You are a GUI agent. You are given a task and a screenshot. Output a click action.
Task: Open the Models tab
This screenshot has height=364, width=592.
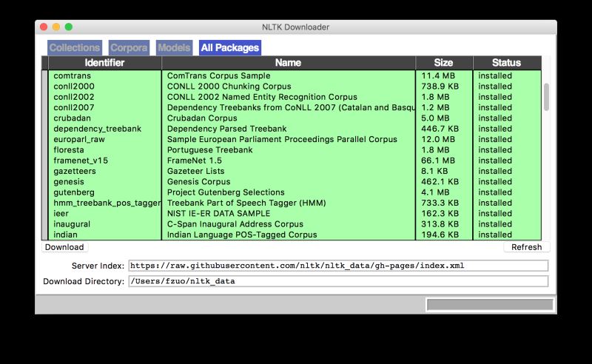174,47
